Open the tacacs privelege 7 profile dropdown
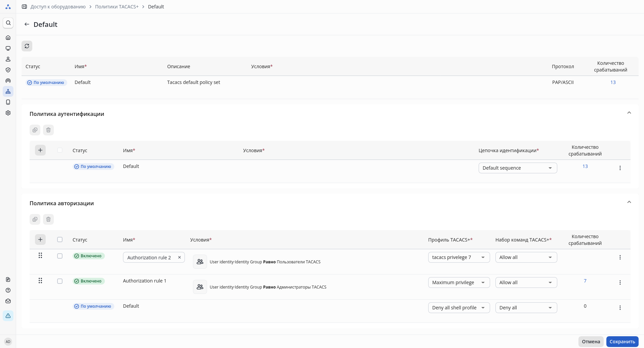The image size is (644, 348). (x=459, y=257)
